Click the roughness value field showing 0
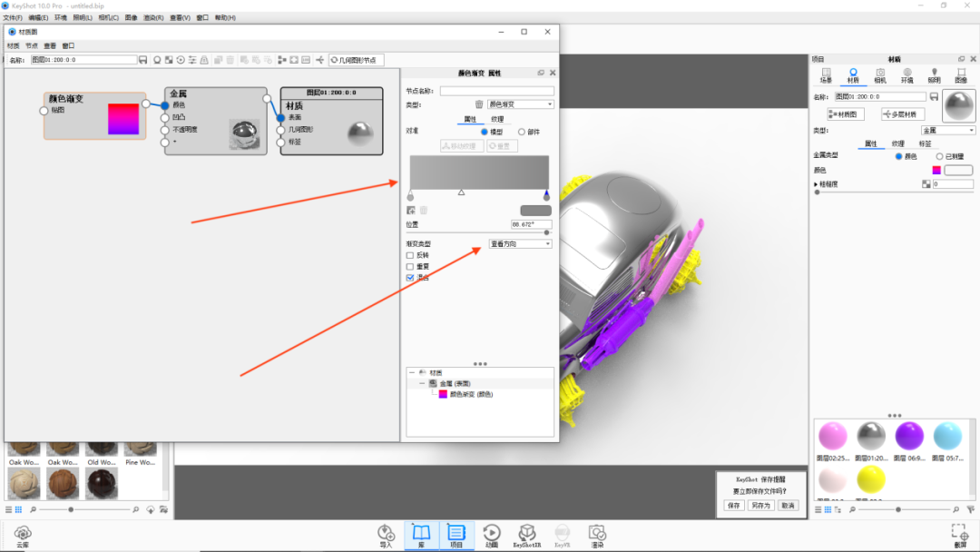The height and width of the screenshot is (552, 980). pyautogui.click(x=953, y=183)
